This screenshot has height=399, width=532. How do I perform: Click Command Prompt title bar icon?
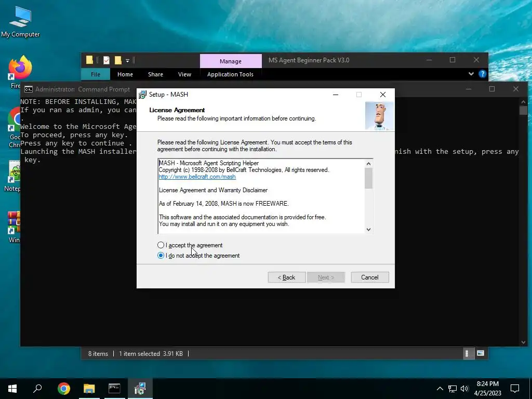[29, 89]
